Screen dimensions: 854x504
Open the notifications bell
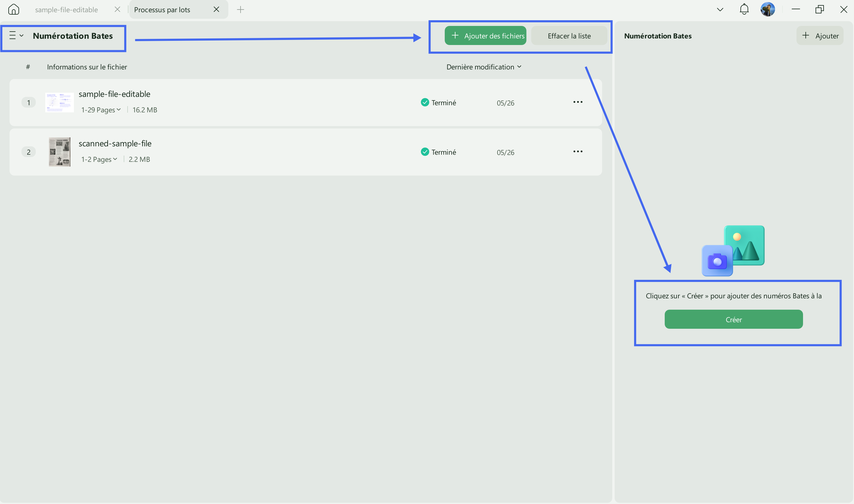(744, 9)
